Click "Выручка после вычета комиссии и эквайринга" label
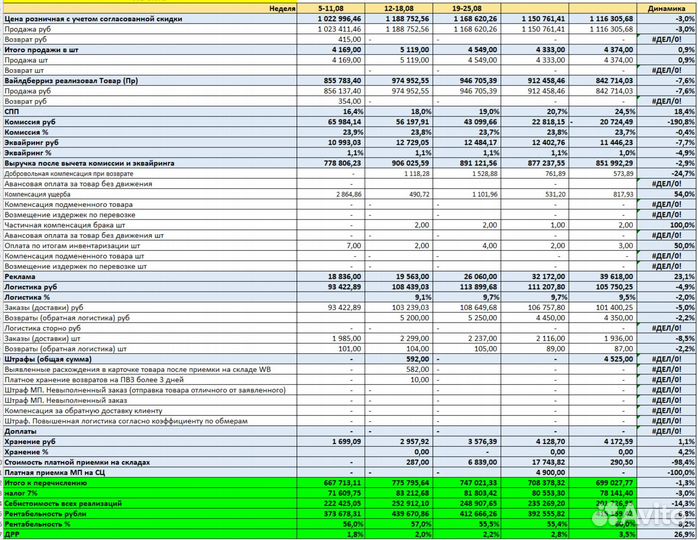Viewport: 698px width, 540px height. 90,162
